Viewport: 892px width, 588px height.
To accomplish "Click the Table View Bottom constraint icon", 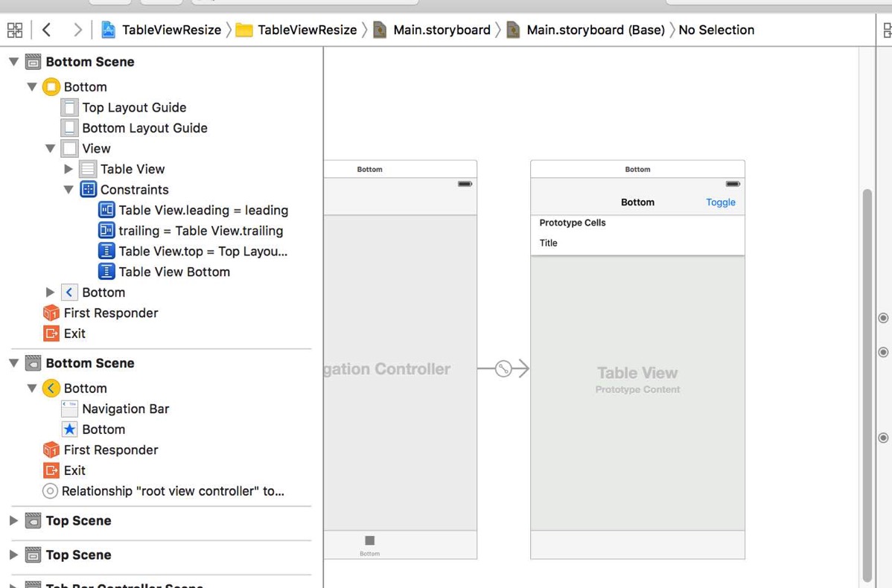I will tap(106, 271).
